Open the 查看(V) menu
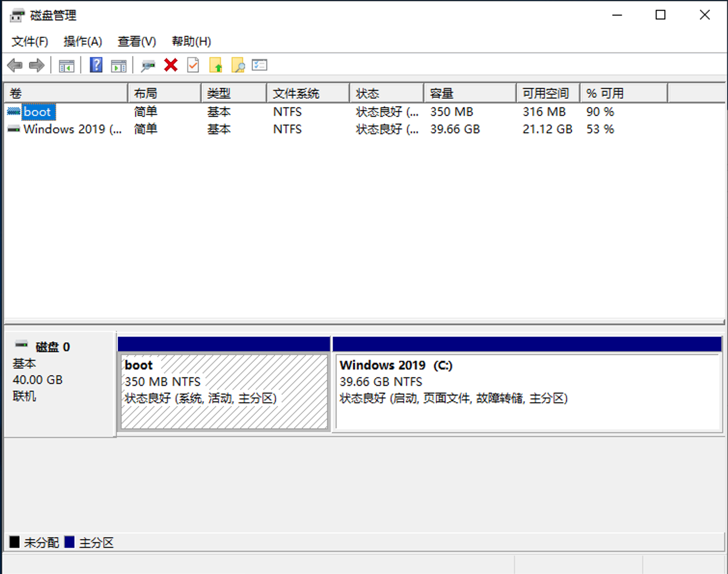728x574 pixels. pos(137,41)
